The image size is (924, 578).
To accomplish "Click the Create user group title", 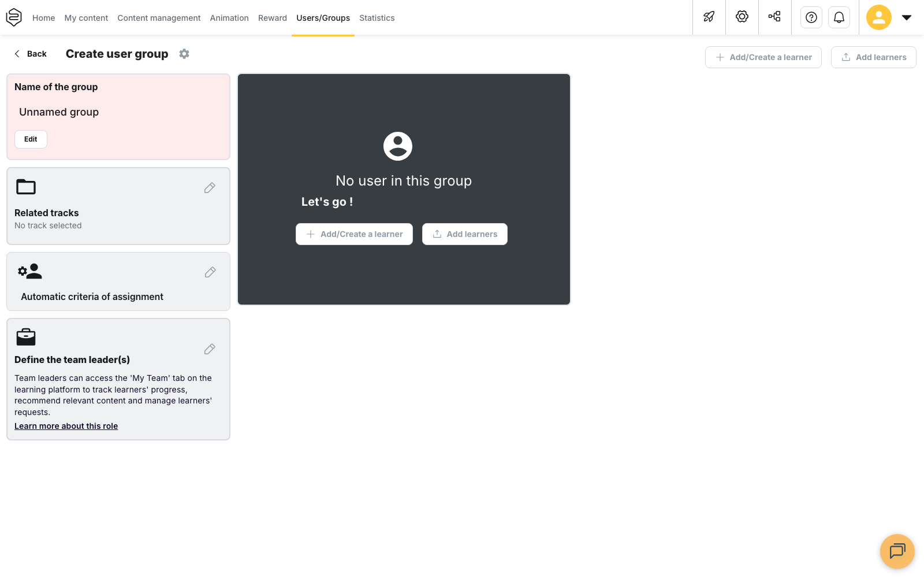I will click(x=117, y=54).
